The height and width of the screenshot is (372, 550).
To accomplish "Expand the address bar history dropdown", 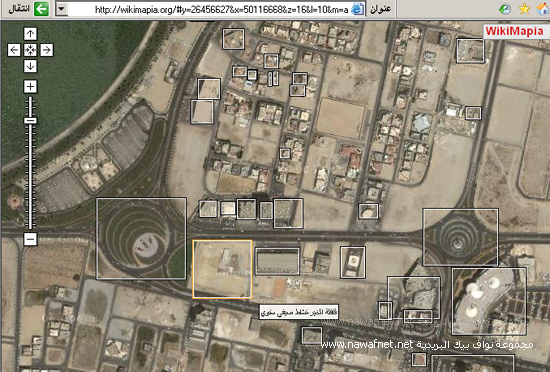I will click(61, 9).
